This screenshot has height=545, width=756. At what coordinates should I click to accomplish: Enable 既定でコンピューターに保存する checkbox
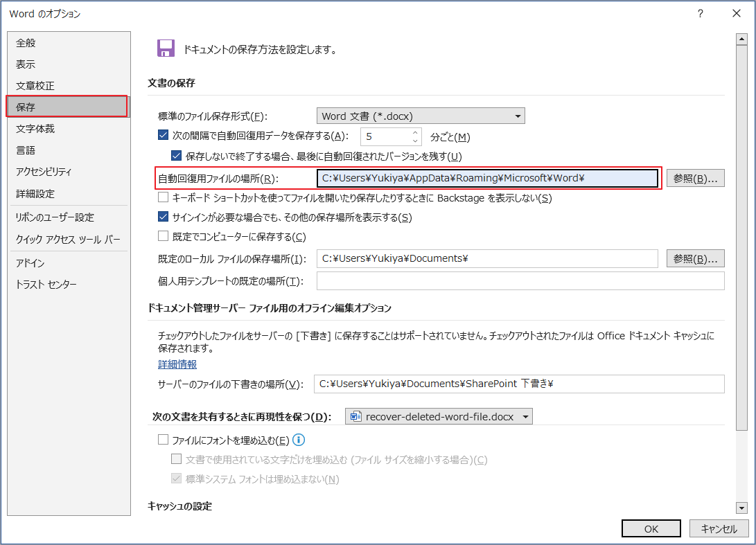[164, 236]
